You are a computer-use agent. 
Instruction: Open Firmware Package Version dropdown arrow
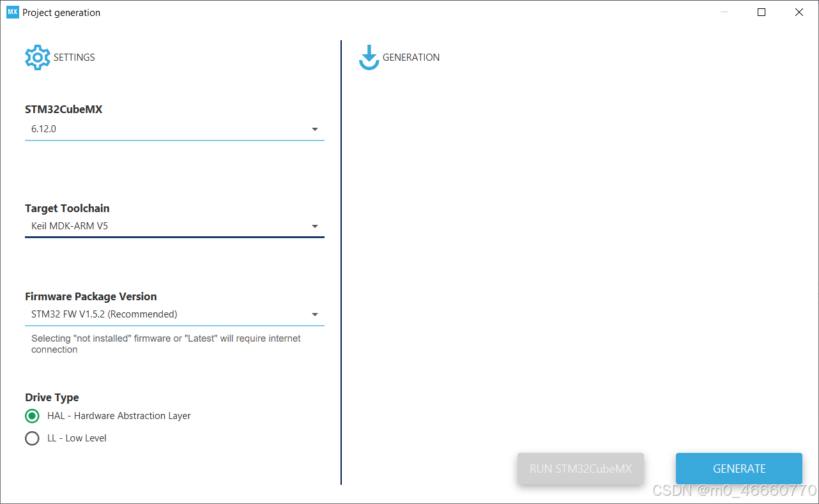coord(315,314)
